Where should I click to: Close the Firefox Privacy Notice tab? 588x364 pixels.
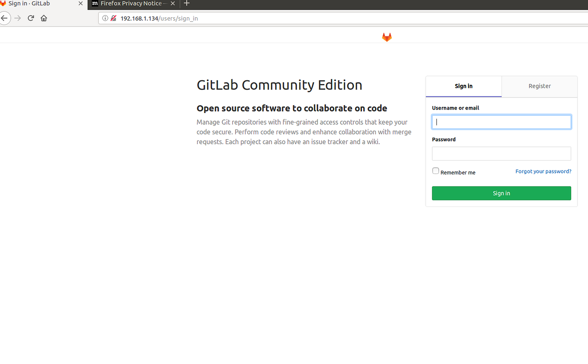pos(173,3)
